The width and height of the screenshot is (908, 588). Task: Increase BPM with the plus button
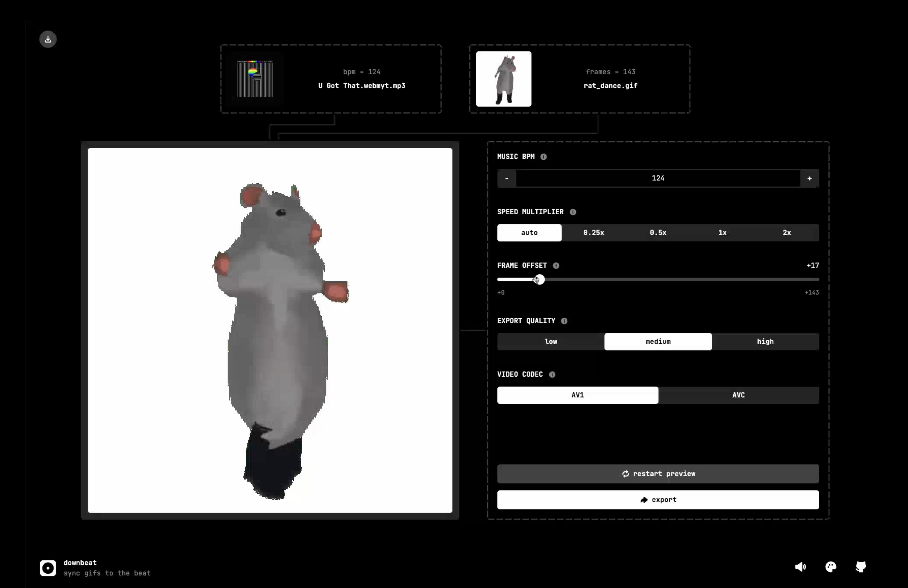(x=809, y=178)
